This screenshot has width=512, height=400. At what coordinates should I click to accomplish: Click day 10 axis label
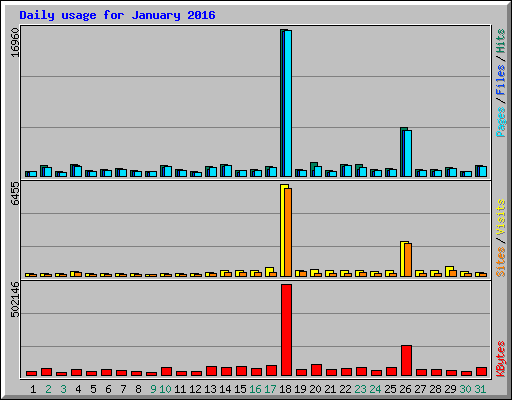[x=165, y=389]
